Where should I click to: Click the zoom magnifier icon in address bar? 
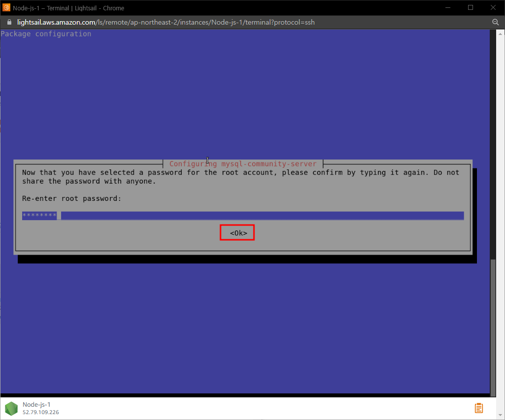[x=495, y=22]
